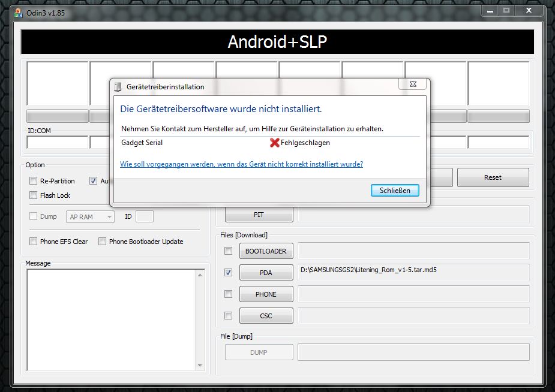The height and width of the screenshot is (392, 555).
Task: Click the device driver dialog title icon
Action: tap(118, 87)
